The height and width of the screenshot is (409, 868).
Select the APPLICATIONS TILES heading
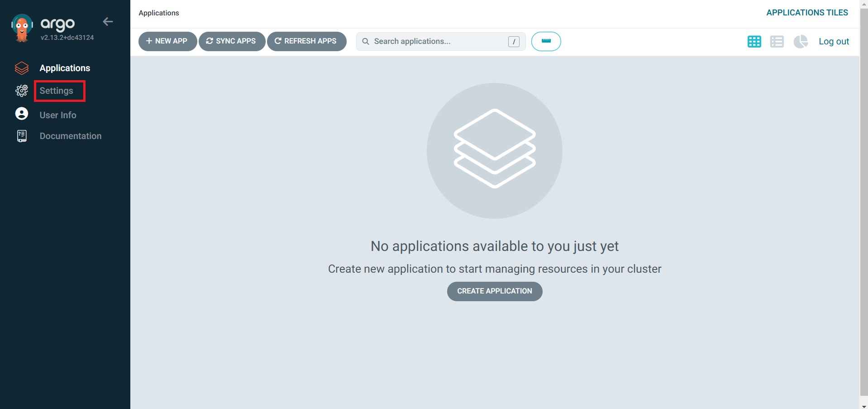coord(807,12)
